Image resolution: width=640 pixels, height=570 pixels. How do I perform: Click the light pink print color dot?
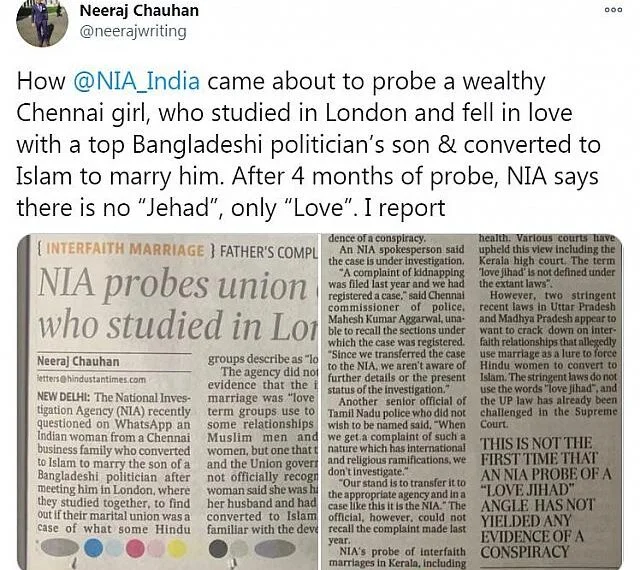[x=156, y=548]
